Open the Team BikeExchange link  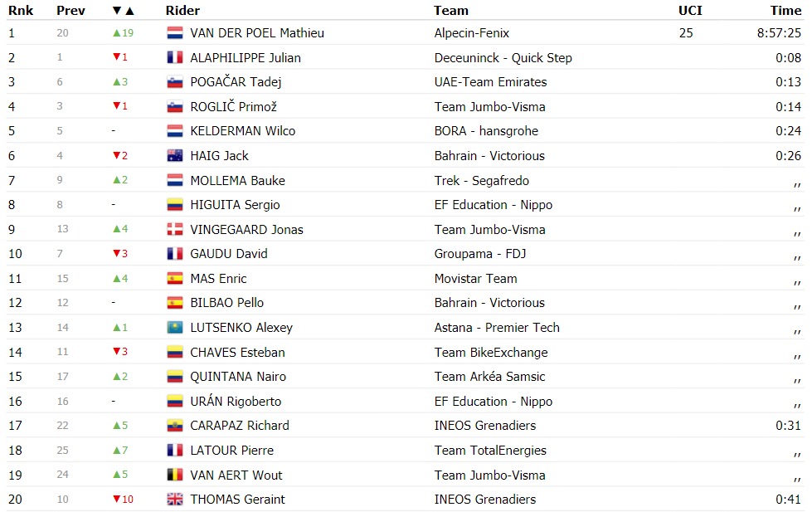pos(491,353)
